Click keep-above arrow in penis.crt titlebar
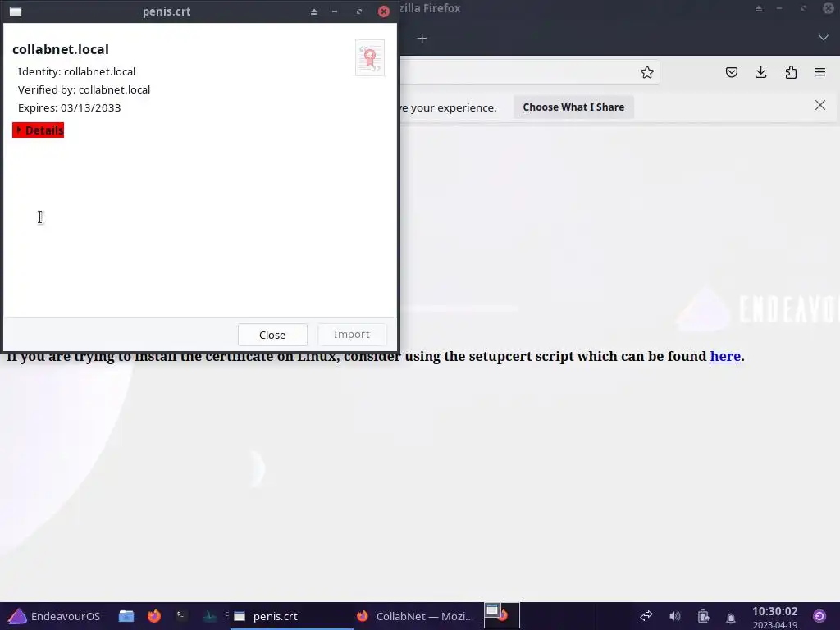The image size is (840, 630). (314, 11)
